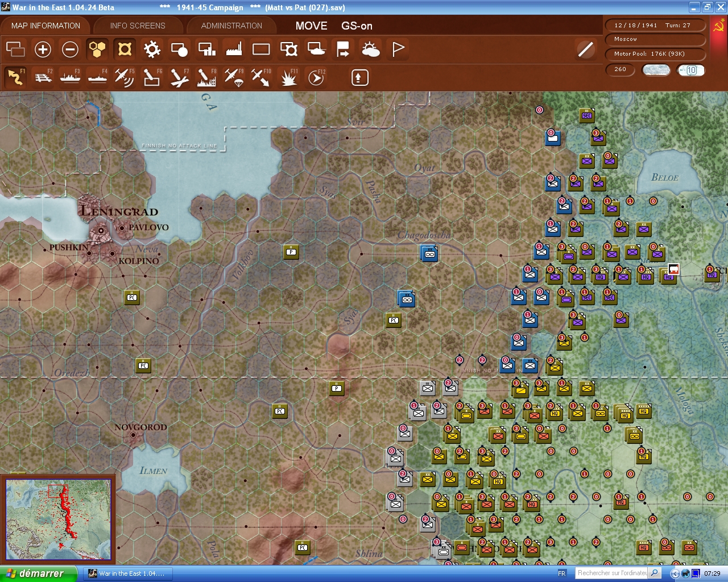Select Bomb City mode (F8)
This screenshot has height=582, width=728.
pos(206,77)
